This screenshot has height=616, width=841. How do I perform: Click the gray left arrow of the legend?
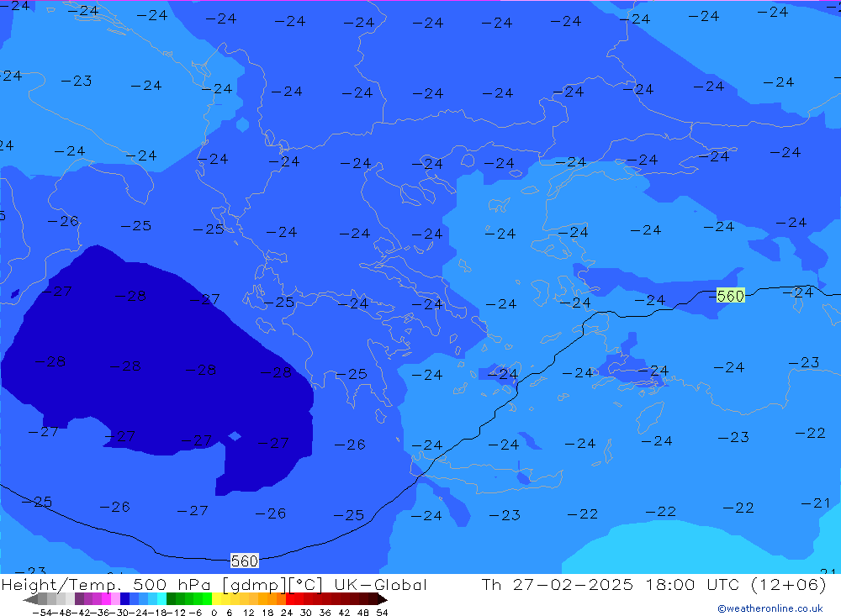pos(30,599)
